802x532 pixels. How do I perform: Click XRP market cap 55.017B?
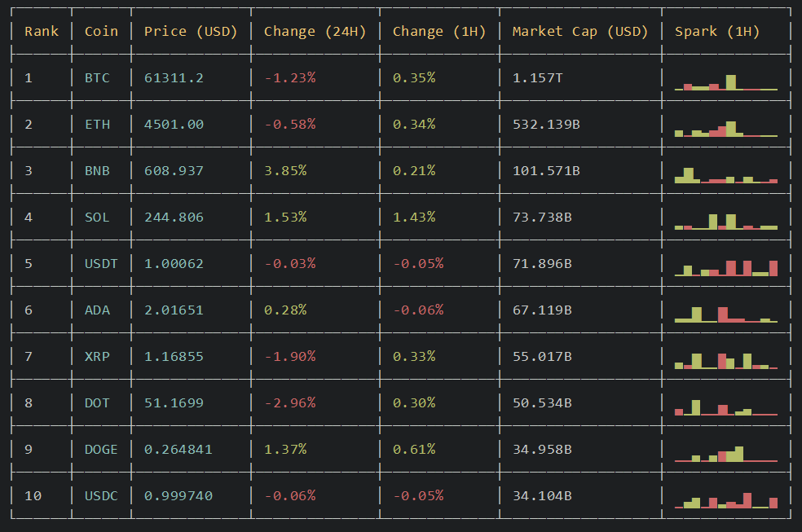542,357
